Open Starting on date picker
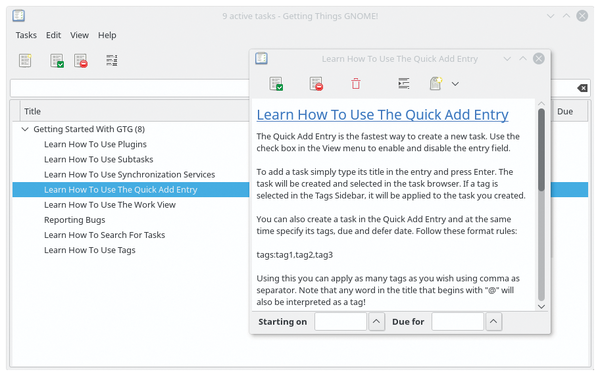 377,322
